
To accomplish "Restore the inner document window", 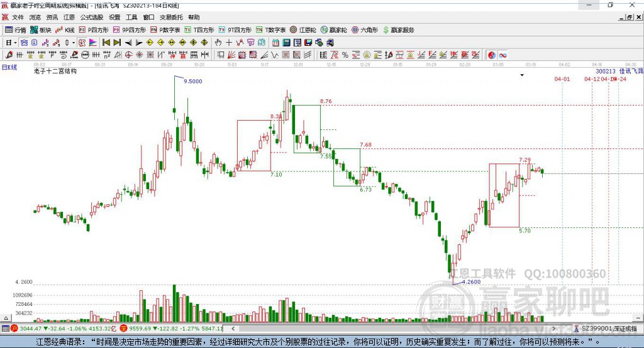I will coord(630,17).
